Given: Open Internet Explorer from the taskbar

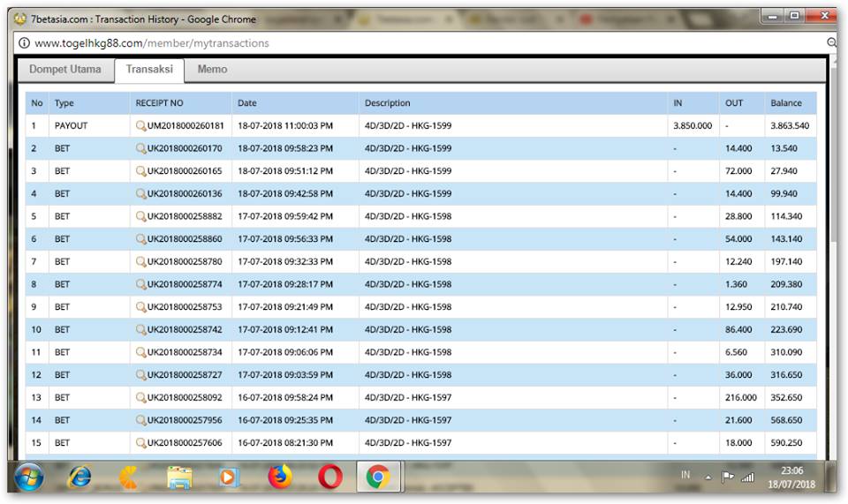Looking at the screenshot, I should pos(80,478).
